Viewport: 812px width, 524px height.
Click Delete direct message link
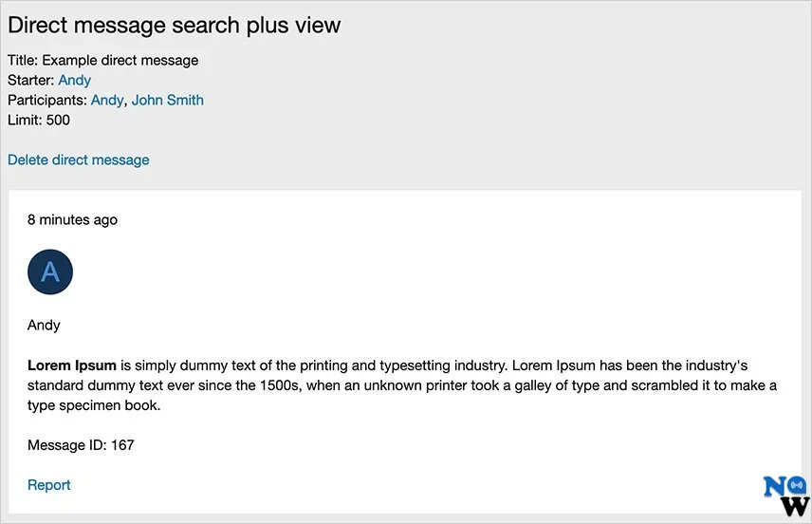[78, 159]
